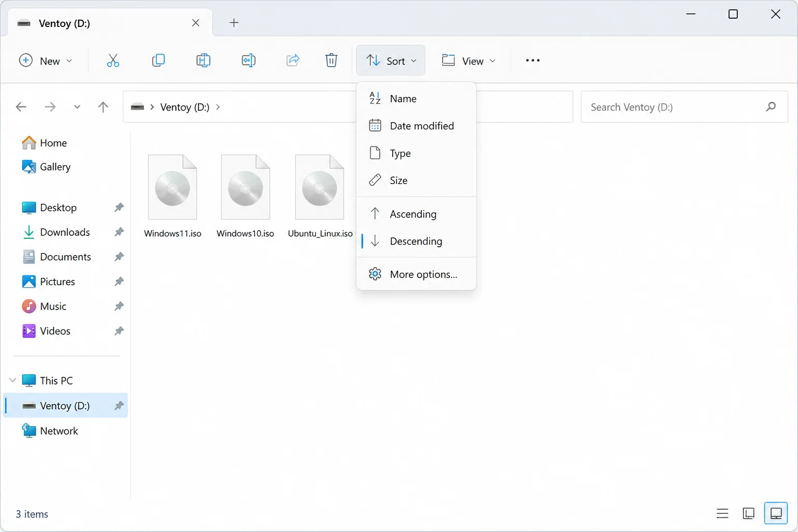Open the New item dropdown
Screen dimensions: 798x532
[46, 61]
